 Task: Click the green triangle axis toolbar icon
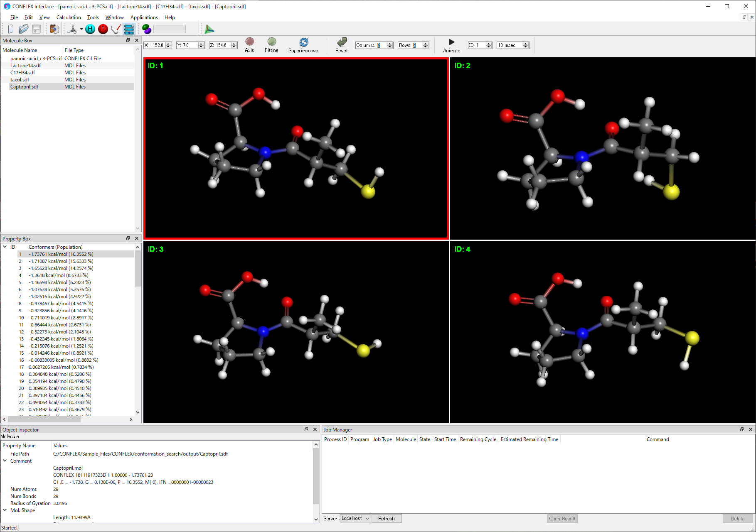(x=209, y=29)
